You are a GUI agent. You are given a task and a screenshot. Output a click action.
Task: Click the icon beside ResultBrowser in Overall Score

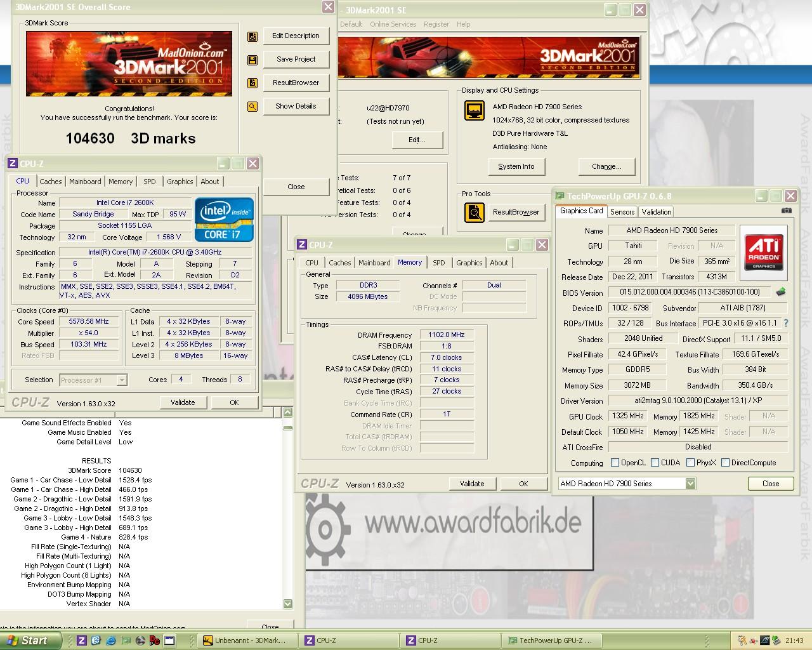pyautogui.click(x=252, y=83)
